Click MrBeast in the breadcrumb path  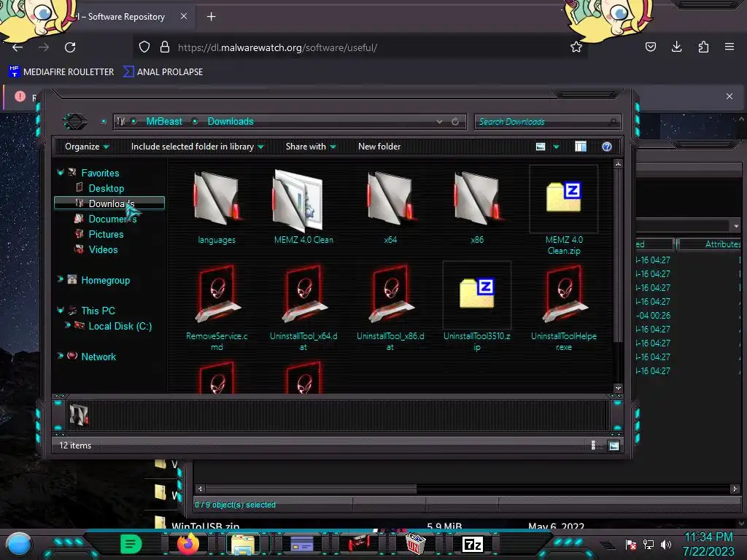164,122
